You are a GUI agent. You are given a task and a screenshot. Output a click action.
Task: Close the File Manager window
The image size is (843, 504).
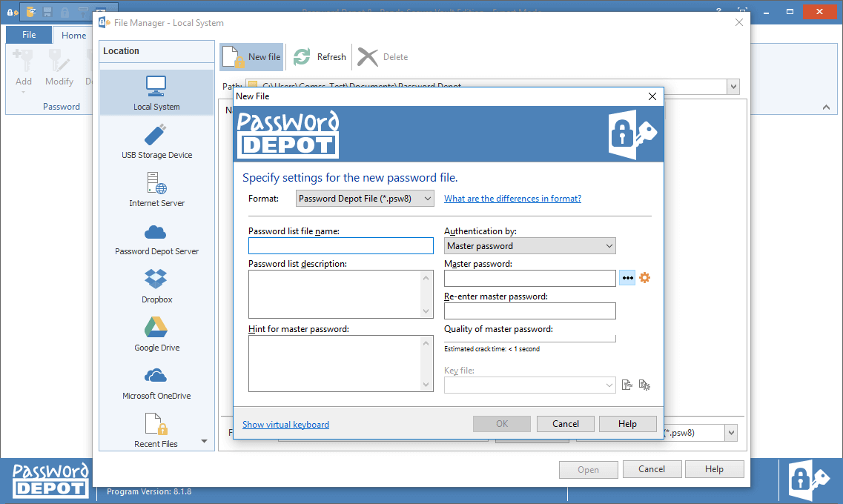(738, 22)
